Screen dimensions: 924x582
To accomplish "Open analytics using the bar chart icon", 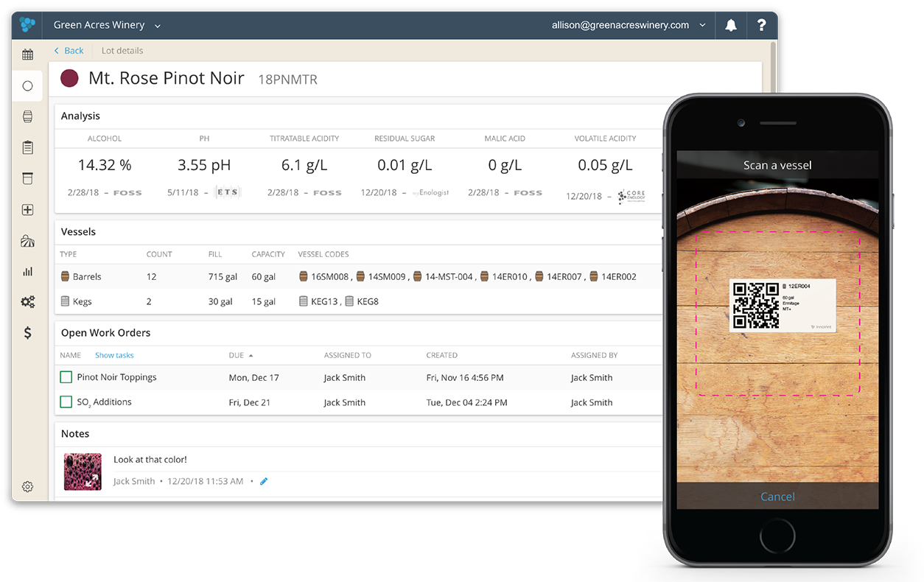I will 27,271.
